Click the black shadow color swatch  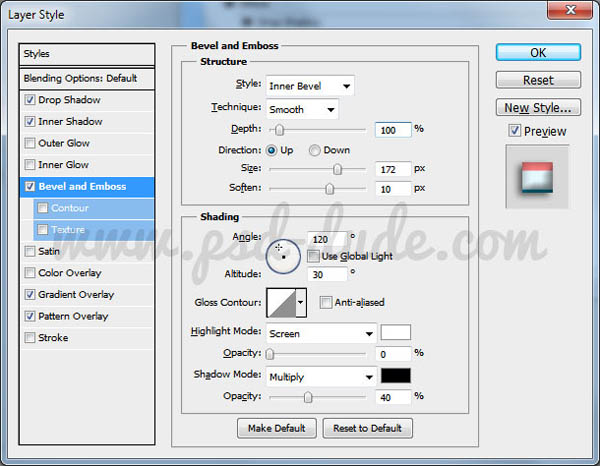tap(395, 377)
